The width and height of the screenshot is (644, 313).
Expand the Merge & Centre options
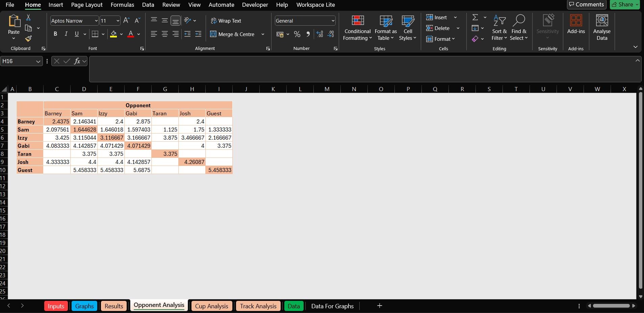pos(262,34)
